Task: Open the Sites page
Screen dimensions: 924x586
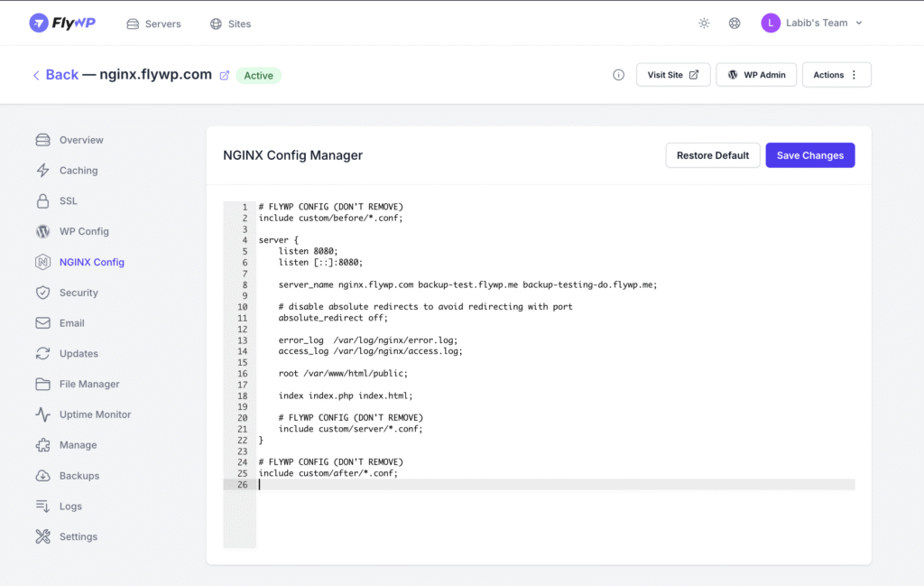Action: [x=230, y=23]
